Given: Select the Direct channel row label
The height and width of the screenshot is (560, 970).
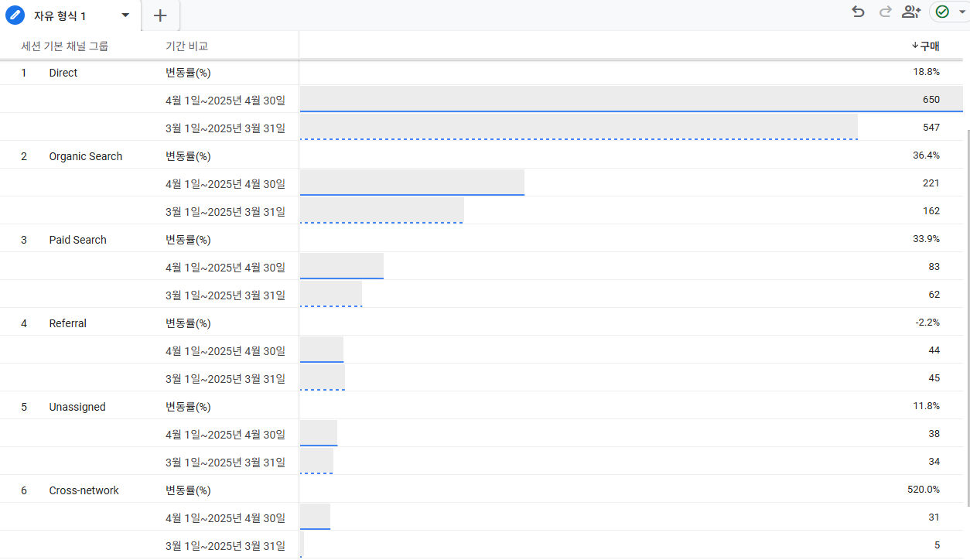Looking at the screenshot, I should [x=63, y=73].
